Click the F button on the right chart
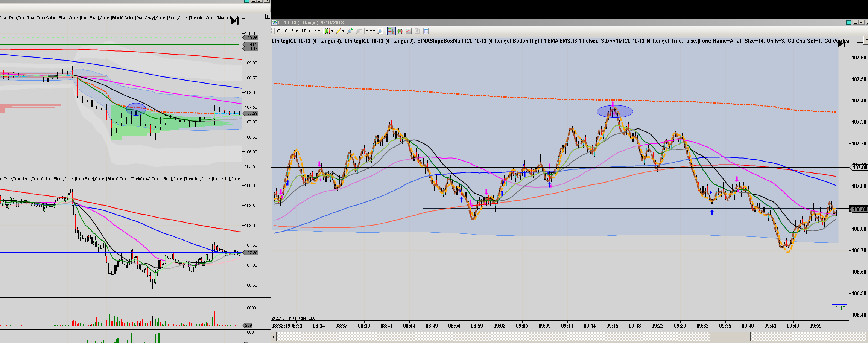Image resolution: width=868 pixels, height=343 pixels. [x=860, y=40]
